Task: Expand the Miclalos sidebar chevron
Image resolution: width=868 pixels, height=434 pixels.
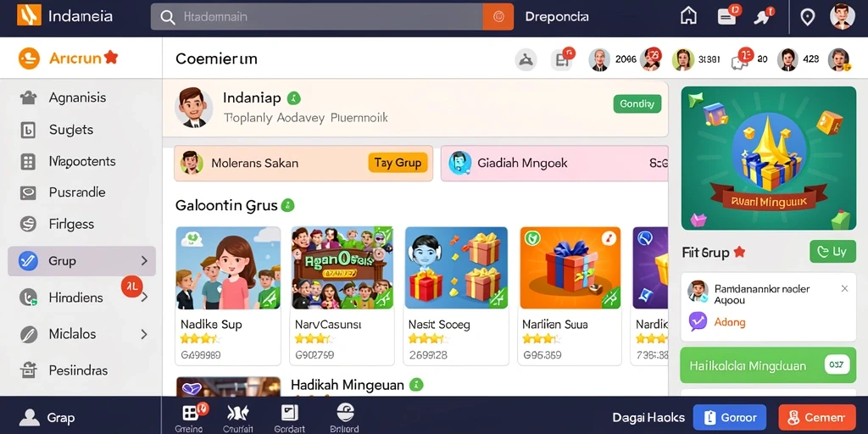Action: pos(144,334)
